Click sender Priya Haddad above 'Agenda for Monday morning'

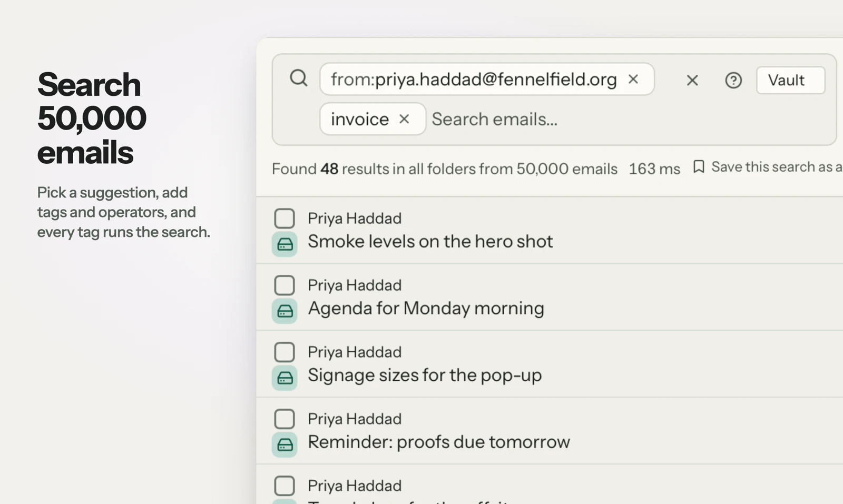tap(355, 285)
